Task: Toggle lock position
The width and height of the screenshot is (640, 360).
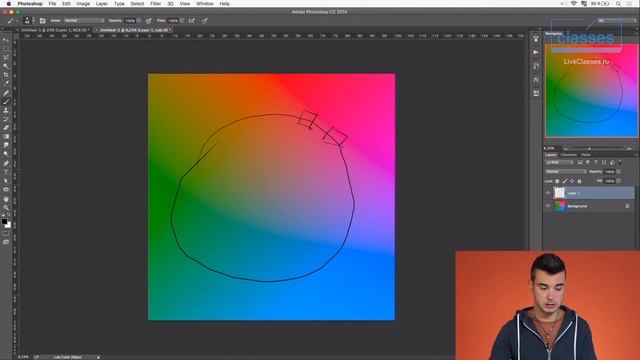Action: (572, 181)
